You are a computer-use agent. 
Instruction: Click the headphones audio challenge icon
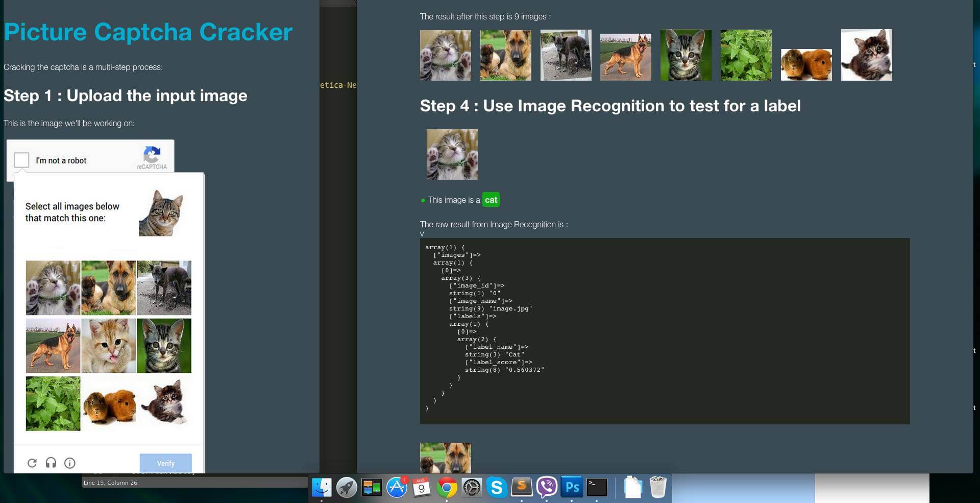(51, 463)
